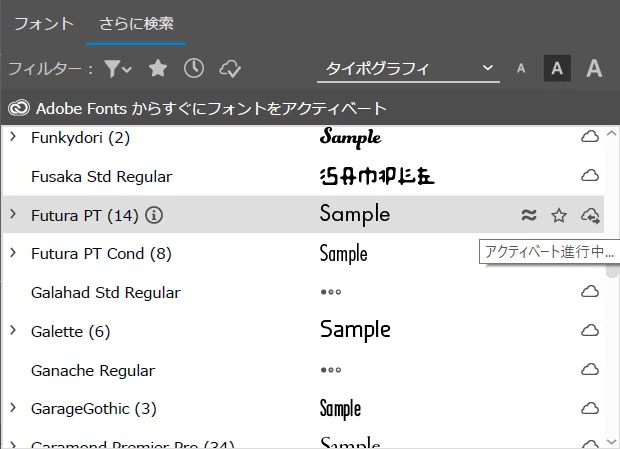Choose the small sample size A
The image size is (620, 449).
click(521, 69)
